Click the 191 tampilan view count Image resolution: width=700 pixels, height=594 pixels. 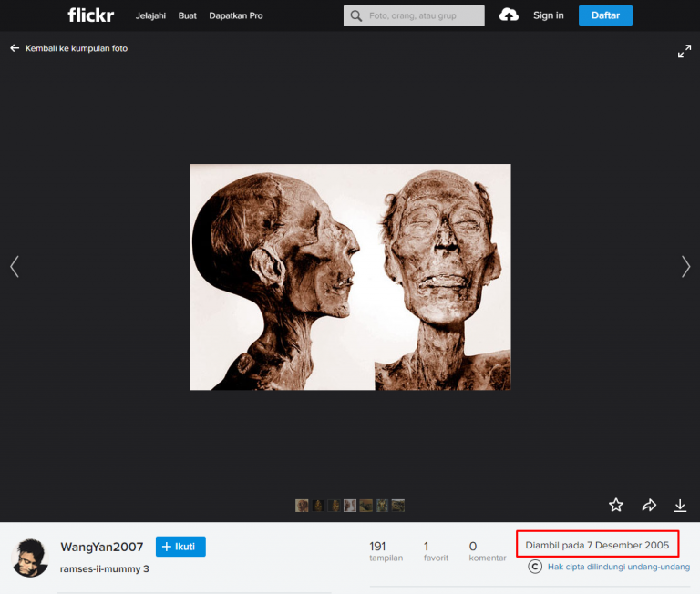click(386, 551)
